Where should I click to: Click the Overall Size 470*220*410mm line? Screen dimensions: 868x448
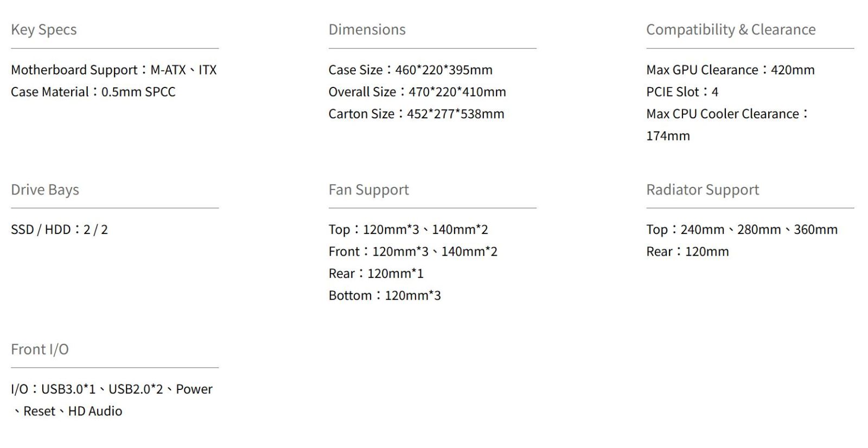click(417, 92)
